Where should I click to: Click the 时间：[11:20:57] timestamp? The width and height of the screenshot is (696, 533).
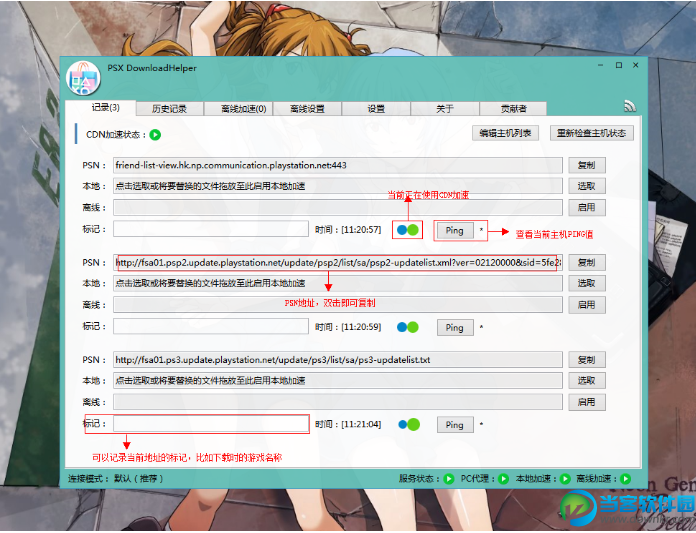[x=348, y=230]
